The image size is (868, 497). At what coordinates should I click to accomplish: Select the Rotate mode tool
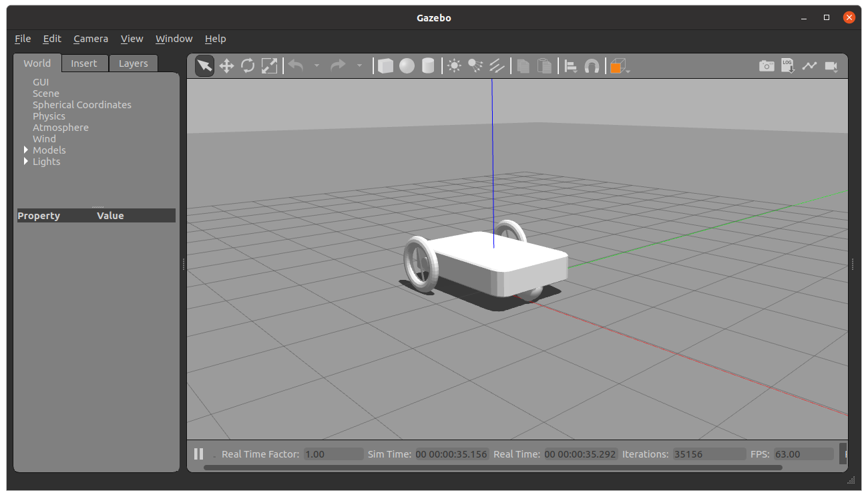(x=248, y=65)
